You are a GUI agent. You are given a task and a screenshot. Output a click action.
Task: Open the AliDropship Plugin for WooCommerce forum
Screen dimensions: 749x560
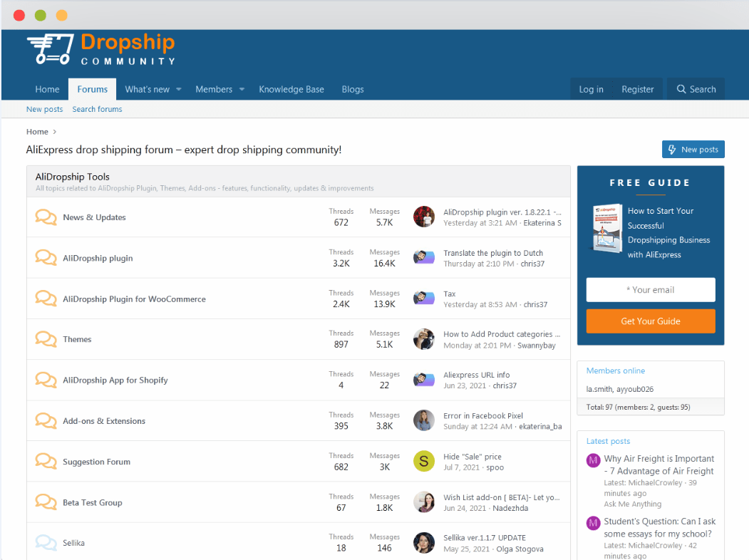(x=134, y=299)
